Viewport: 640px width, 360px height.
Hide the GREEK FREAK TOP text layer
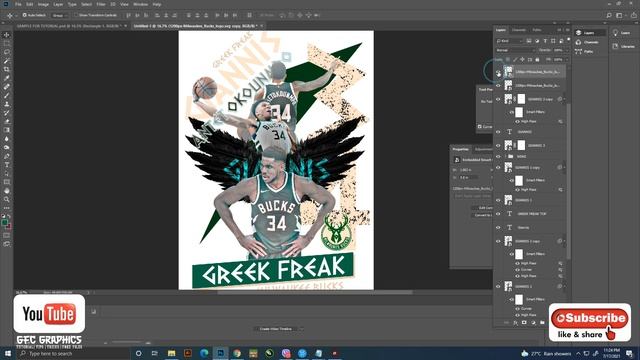(498, 214)
